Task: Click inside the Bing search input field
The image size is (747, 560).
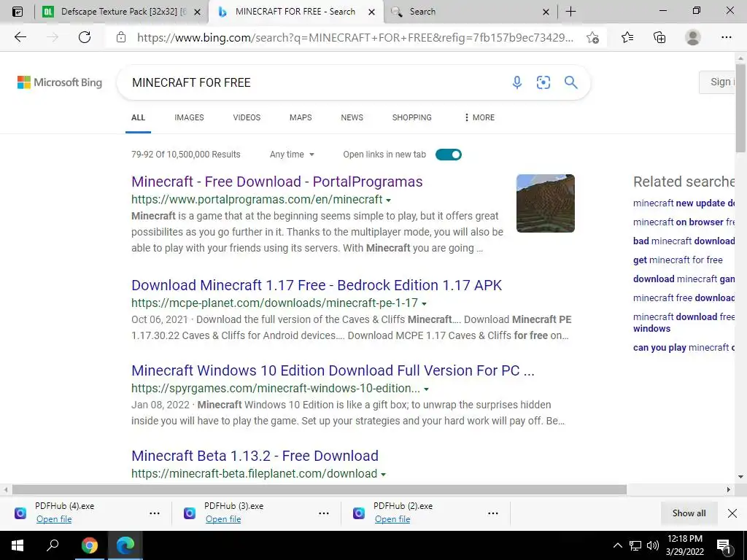Action: click(314, 82)
